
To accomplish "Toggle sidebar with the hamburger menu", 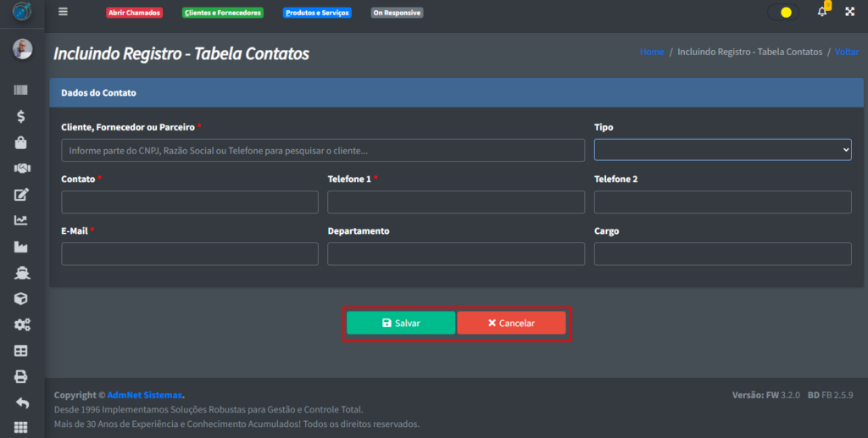I will pos(63,12).
